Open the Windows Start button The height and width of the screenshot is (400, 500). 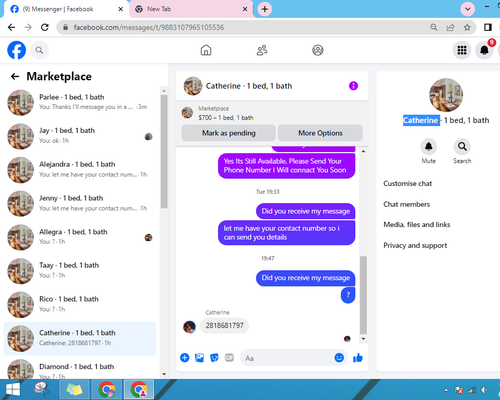(13, 390)
